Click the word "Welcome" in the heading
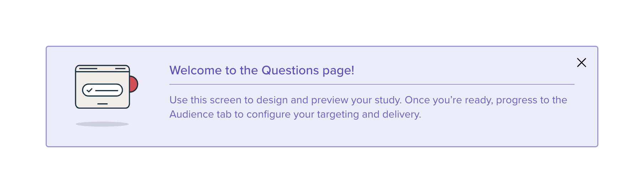 [195, 70]
